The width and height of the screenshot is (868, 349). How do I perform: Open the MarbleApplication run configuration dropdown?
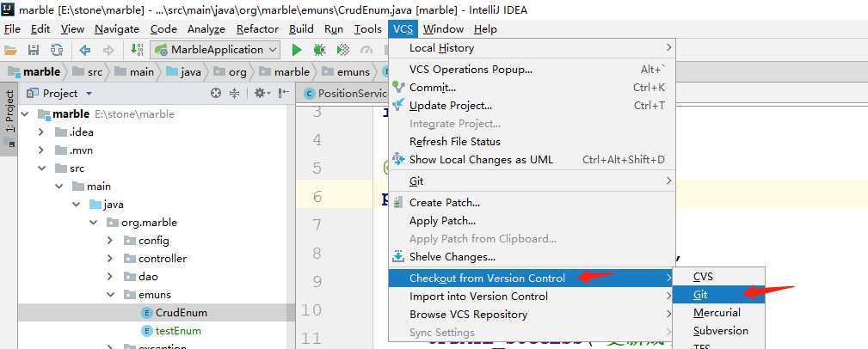tap(215, 50)
